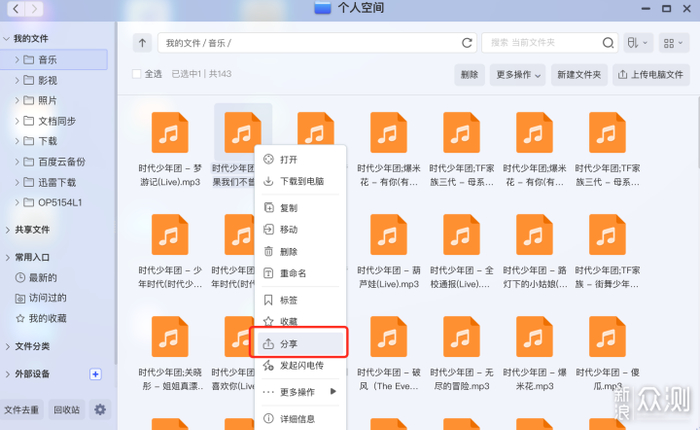The width and height of the screenshot is (700, 430).
Task: Select the 爆米花.mp3 file icon
Action: point(534,337)
